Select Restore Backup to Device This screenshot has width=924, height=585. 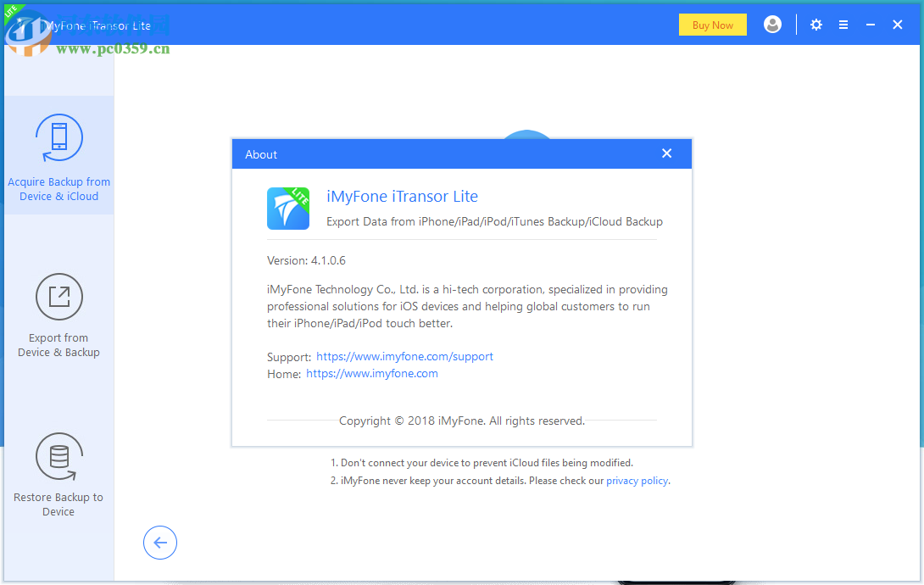(58, 475)
